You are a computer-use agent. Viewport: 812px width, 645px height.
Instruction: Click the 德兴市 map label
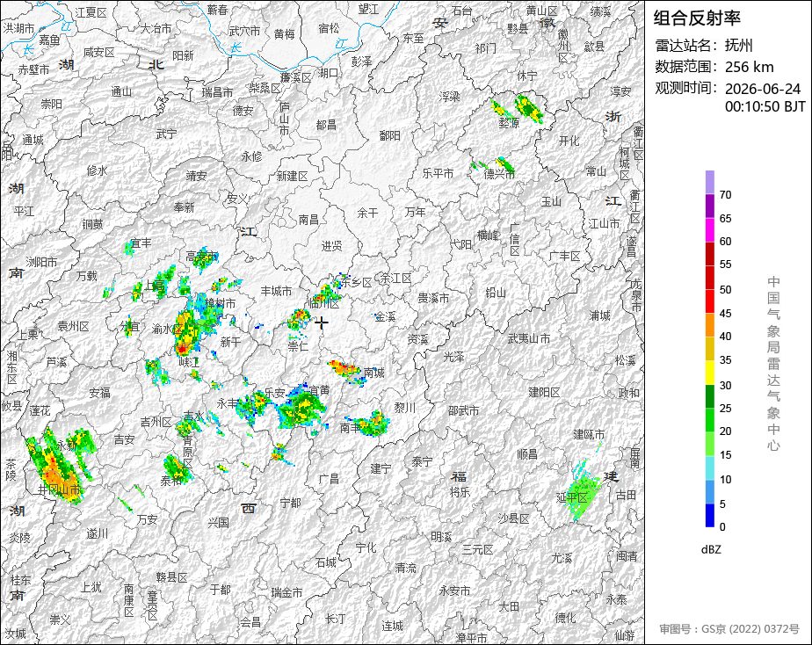(x=499, y=174)
